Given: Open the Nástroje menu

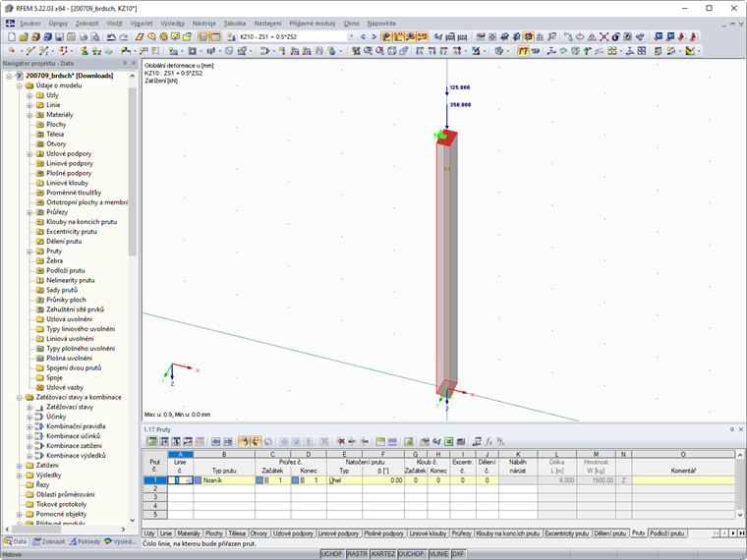Looking at the screenshot, I should 203,24.
